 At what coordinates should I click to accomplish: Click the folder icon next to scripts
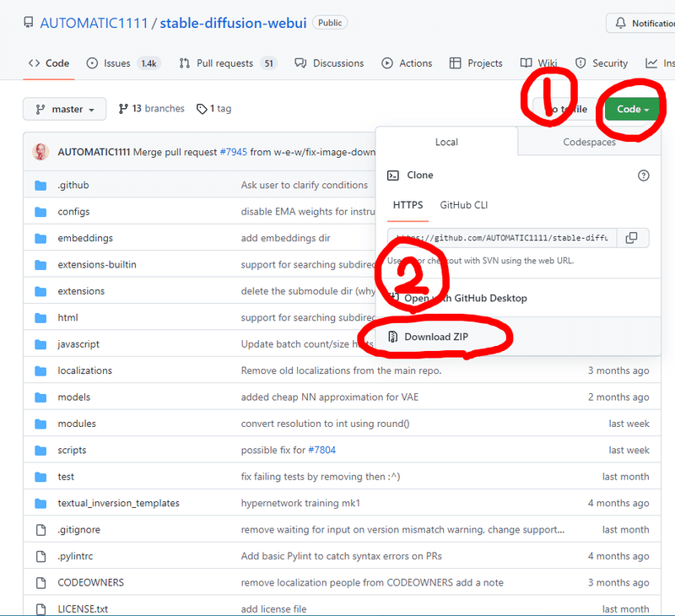40,451
